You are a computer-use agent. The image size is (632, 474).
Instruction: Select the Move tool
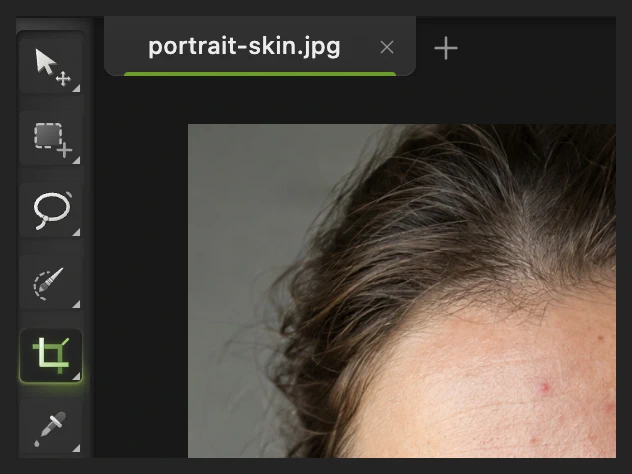click(51, 67)
